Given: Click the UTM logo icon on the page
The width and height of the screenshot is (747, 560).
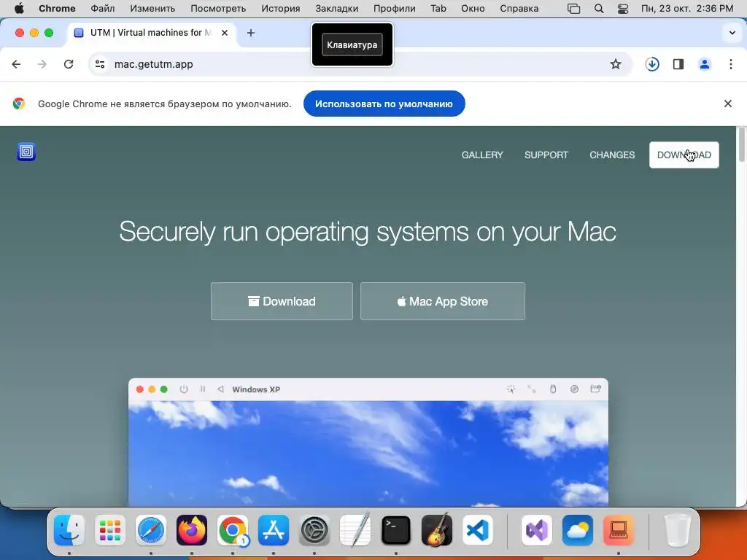Looking at the screenshot, I should tap(26, 152).
